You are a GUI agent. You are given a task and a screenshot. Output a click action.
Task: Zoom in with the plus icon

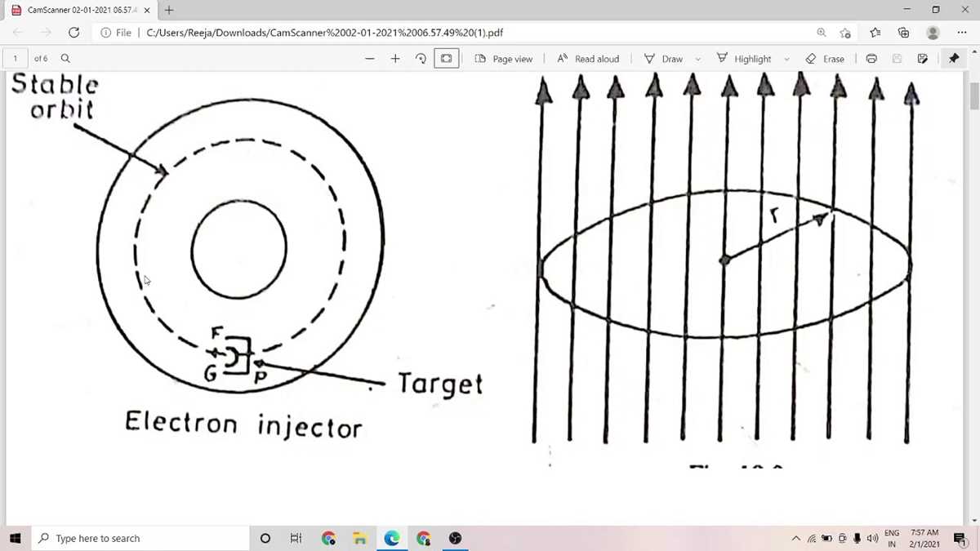pos(395,59)
